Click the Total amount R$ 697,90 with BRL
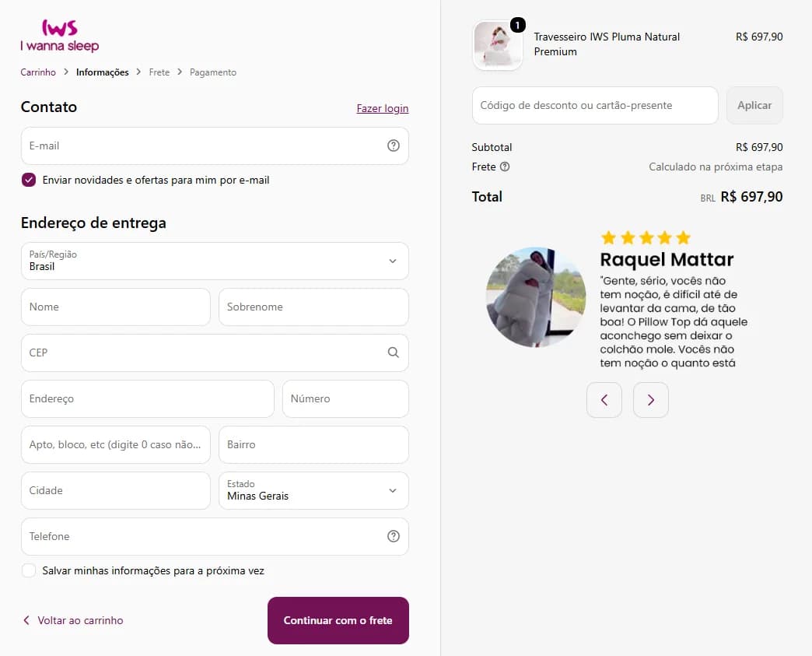812x656 pixels. coord(741,197)
